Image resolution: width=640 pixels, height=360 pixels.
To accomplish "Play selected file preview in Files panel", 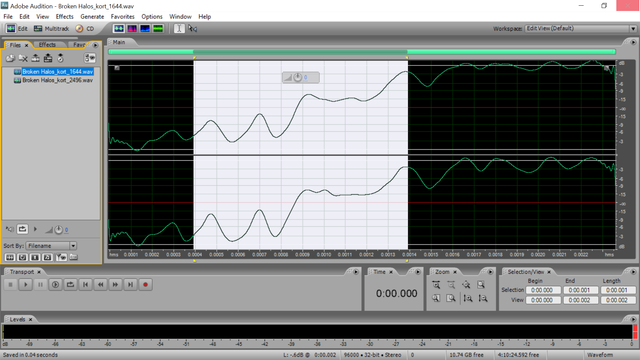I will (35, 229).
